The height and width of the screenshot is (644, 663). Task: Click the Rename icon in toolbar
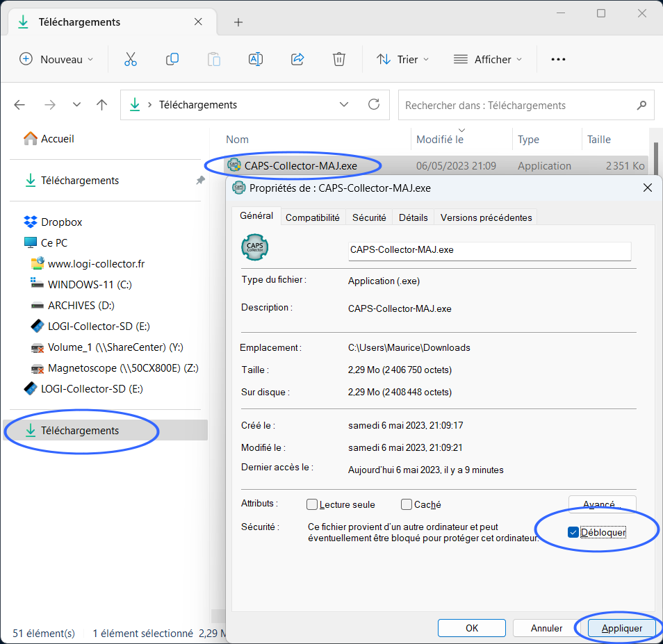tap(255, 59)
